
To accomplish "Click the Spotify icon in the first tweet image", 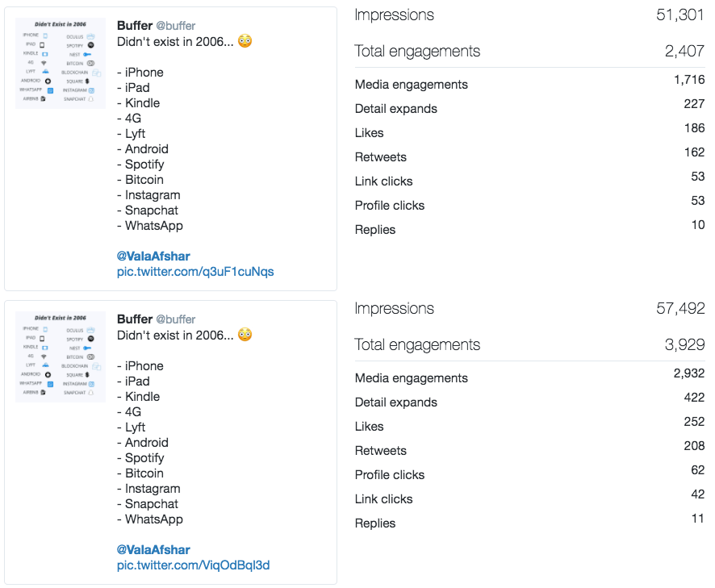I will (90, 45).
